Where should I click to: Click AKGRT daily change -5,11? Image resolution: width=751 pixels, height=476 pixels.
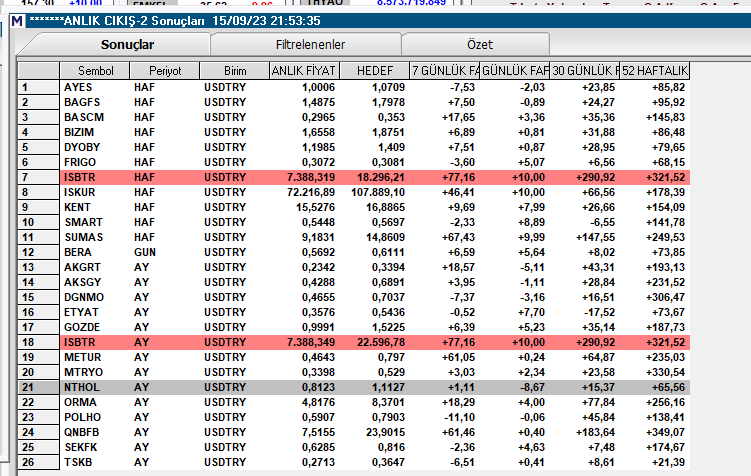532,267
